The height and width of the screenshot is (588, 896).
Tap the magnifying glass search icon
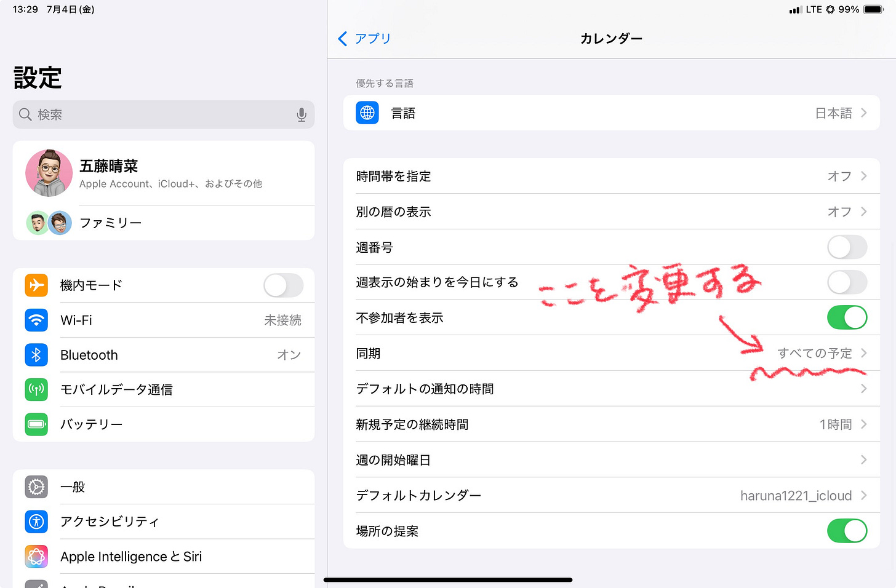[x=25, y=114]
